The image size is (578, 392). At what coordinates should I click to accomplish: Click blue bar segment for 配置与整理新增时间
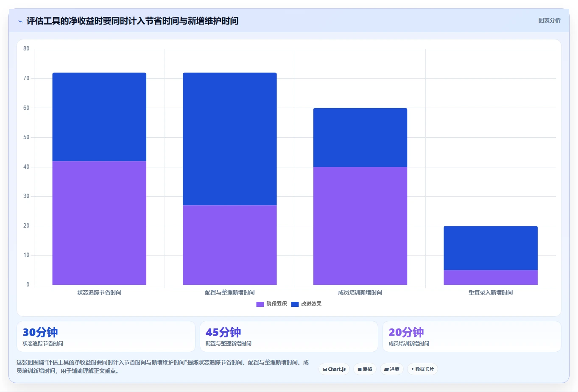click(x=230, y=139)
